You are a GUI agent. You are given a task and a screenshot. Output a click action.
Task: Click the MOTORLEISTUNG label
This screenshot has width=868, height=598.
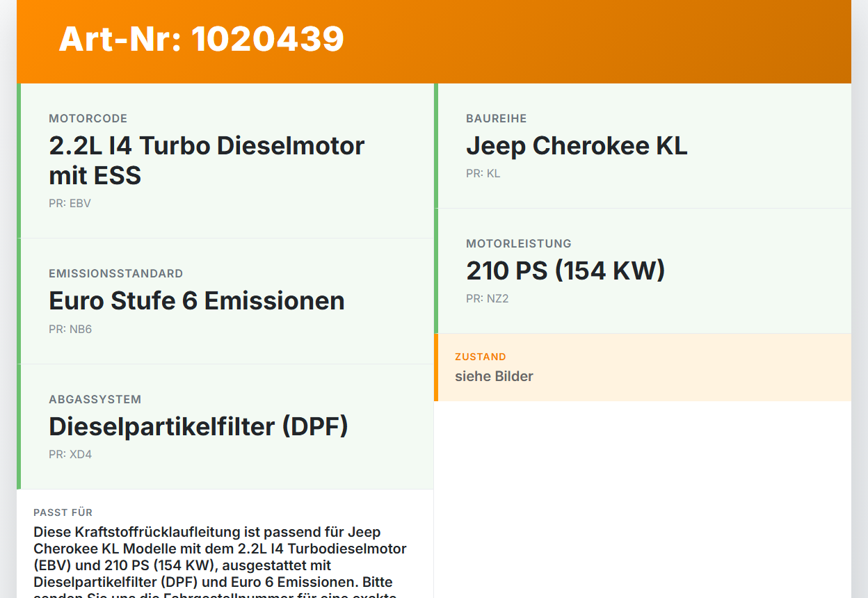(x=519, y=244)
